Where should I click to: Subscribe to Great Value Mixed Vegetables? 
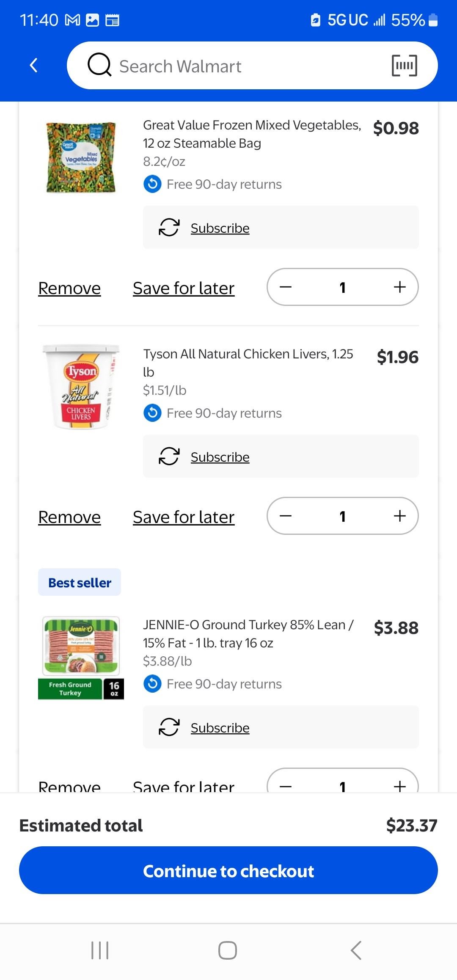pyautogui.click(x=220, y=228)
